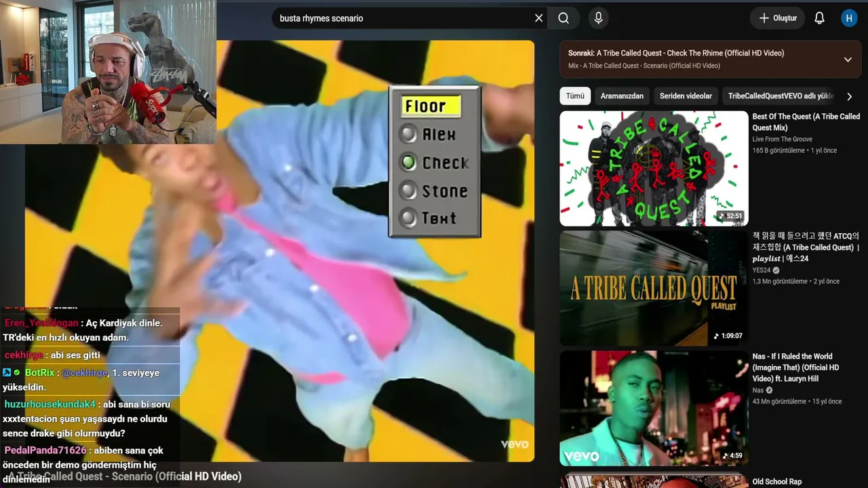The width and height of the screenshot is (868, 488).
Task: Click the chat username huzurhousekundak4
Action: (x=50, y=405)
